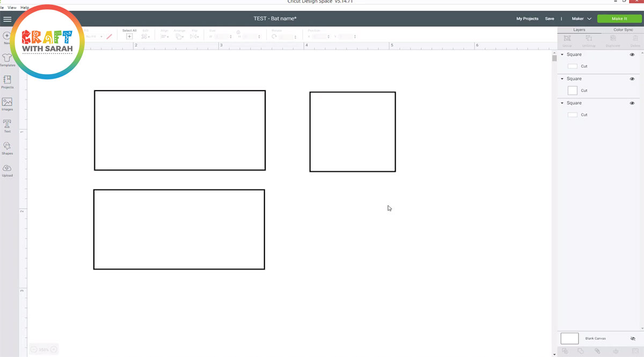Open the Shapes tool
644x357 pixels.
click(8, 148)
